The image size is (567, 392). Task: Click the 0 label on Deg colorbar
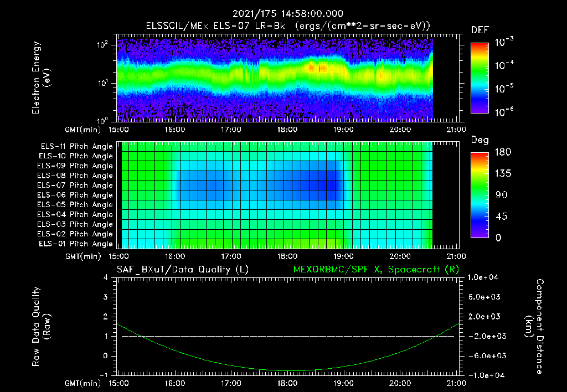[x=498, y=238]
